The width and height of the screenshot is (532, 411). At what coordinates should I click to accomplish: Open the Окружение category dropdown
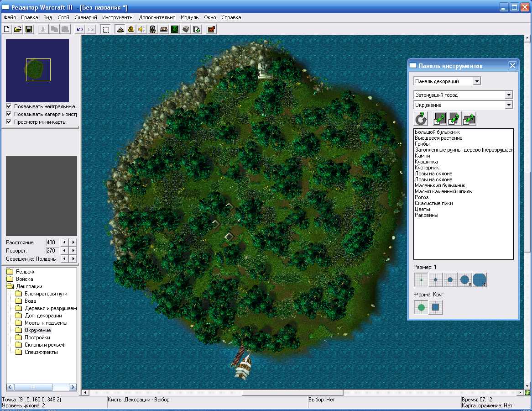click(509, 105)
